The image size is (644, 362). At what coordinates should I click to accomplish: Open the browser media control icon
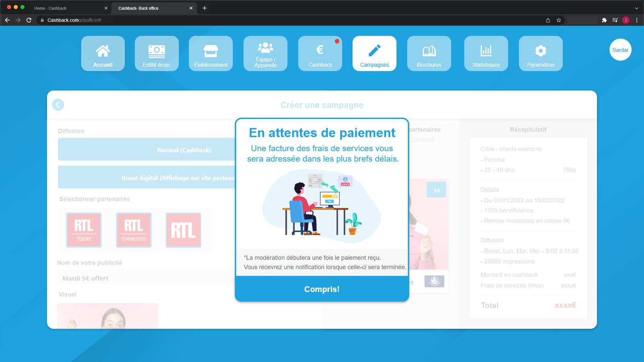[x=615, y=20]
